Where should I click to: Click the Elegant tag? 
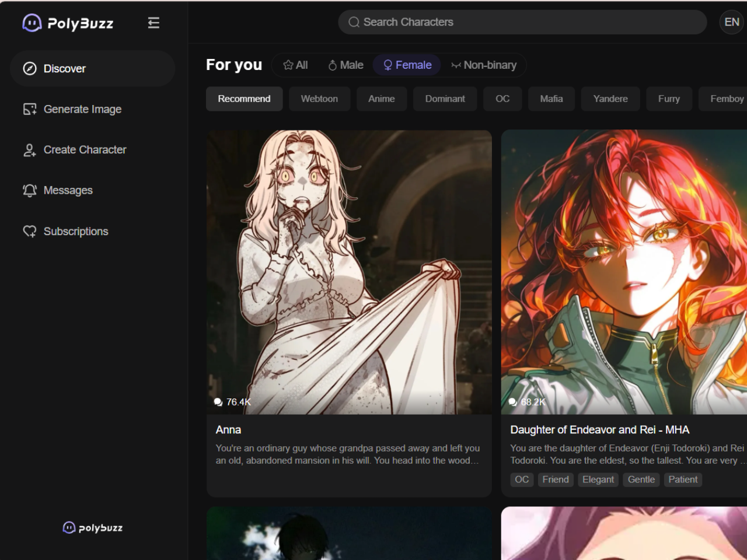[x=598, y=480]
